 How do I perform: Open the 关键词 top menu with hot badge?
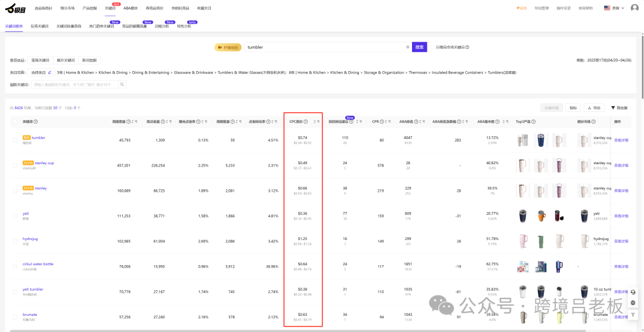click(110, 8)
